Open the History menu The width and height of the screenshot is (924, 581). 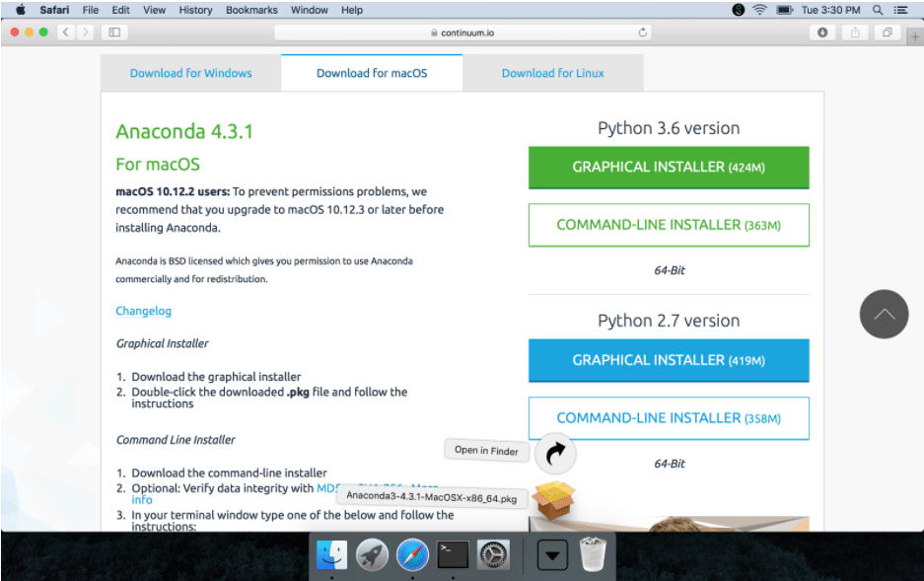pyautogui.click(x=195, y=10)
